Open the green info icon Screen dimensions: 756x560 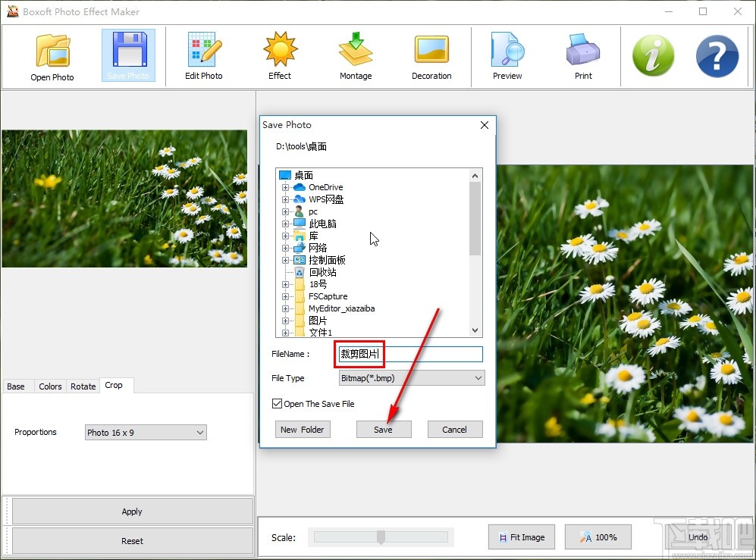click(x=653, y=55)
